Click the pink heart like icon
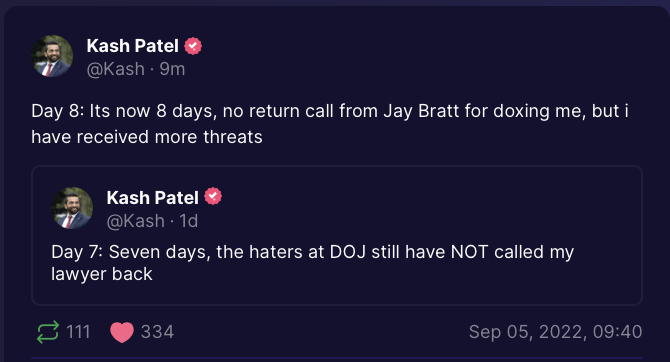670x362 pixels. coord(122,332)
